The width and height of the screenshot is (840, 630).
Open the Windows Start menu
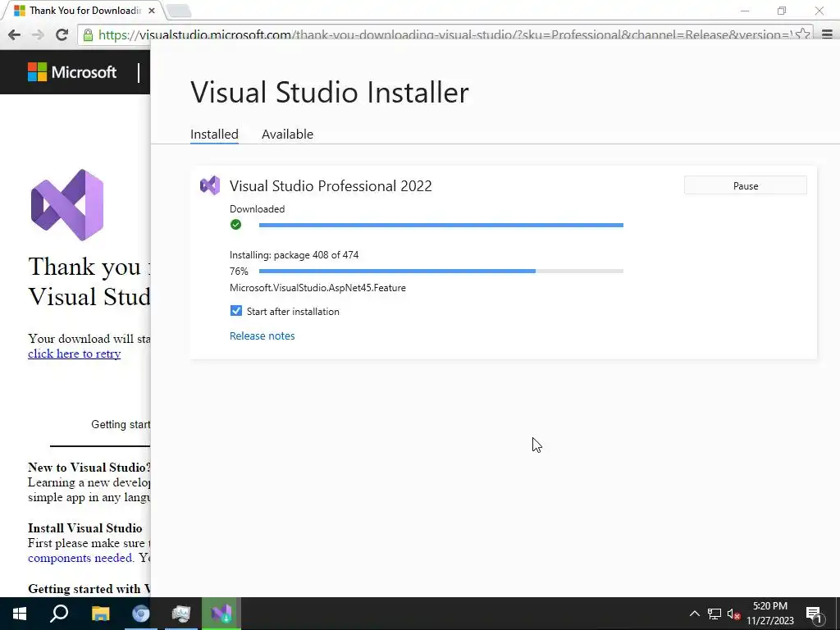[20, 614]
